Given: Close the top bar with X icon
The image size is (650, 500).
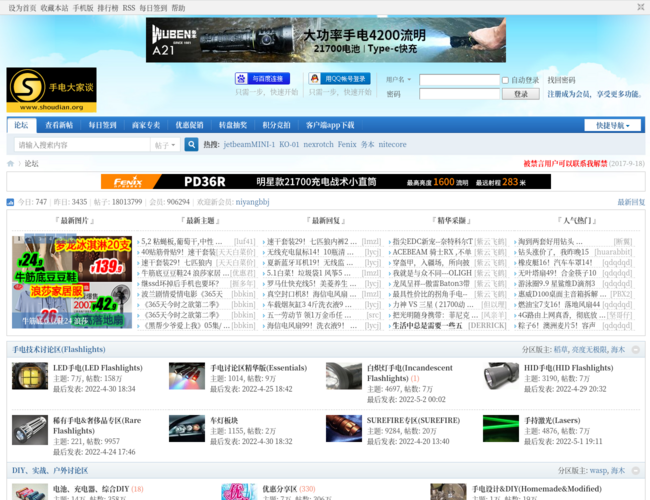Looking at the screenshot, I should coord(640,7).
